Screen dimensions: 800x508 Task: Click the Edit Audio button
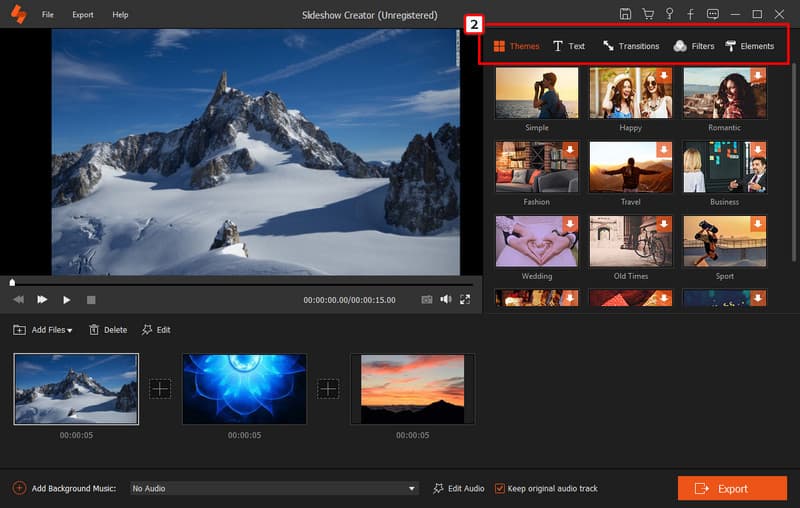click(x=459, y=488)
